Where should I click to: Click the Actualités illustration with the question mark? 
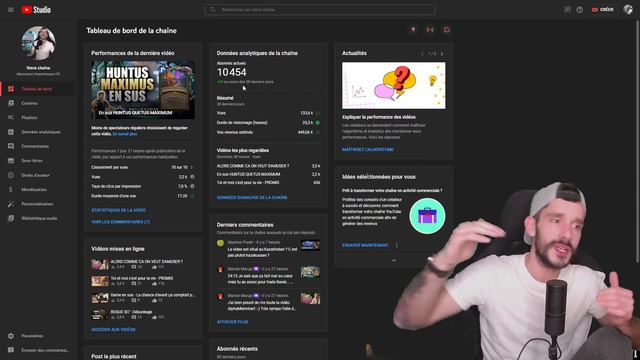tap(393, 85)
